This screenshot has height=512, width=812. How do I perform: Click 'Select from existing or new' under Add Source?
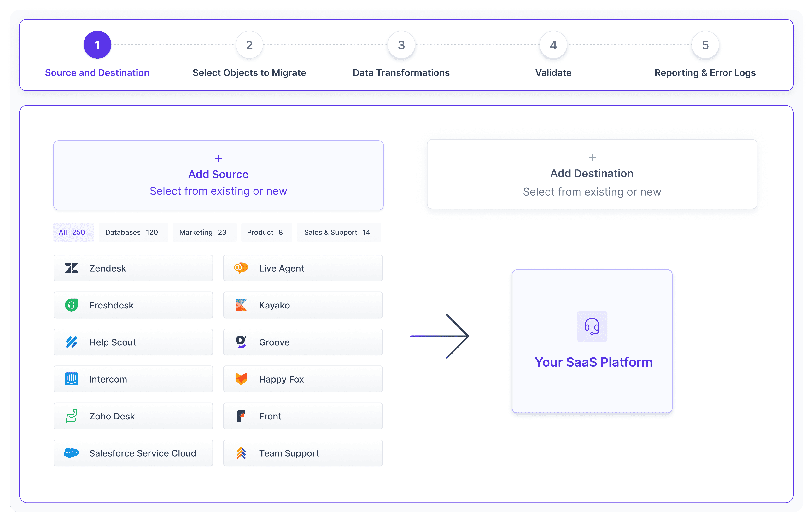point(219,191)
